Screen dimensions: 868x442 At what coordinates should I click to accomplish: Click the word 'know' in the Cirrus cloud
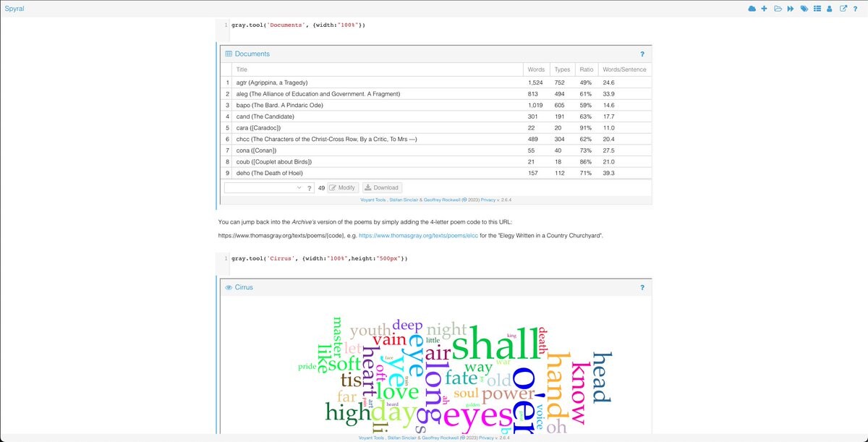point(579,394)
